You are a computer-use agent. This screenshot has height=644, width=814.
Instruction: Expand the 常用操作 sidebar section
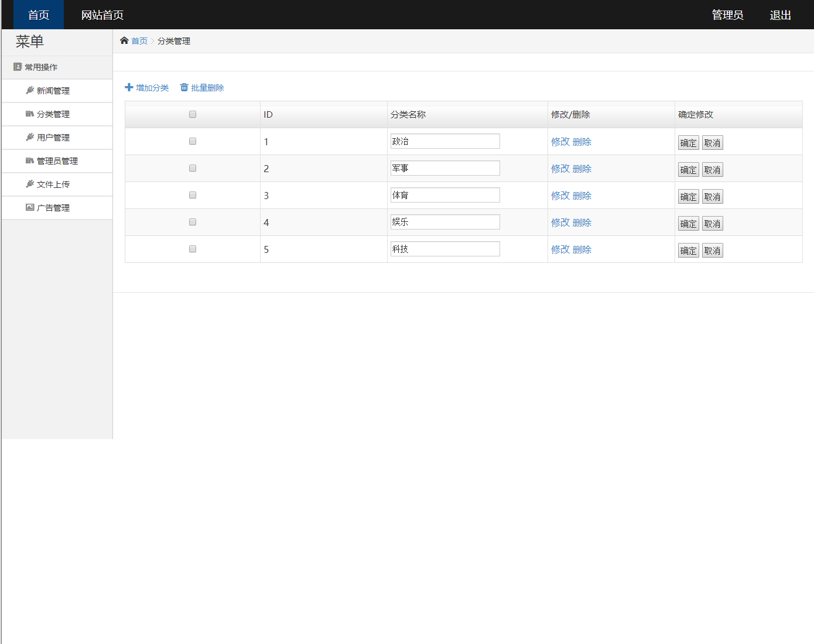tap(41, 67)
